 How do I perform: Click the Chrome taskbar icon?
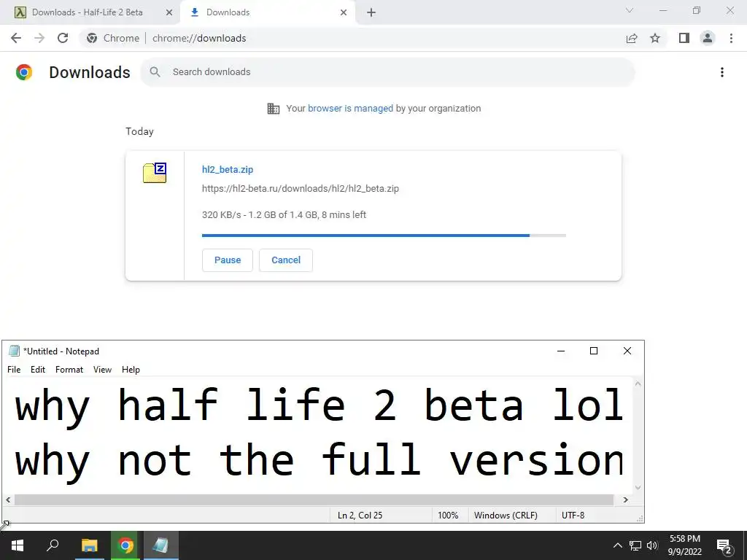[125, 545]
